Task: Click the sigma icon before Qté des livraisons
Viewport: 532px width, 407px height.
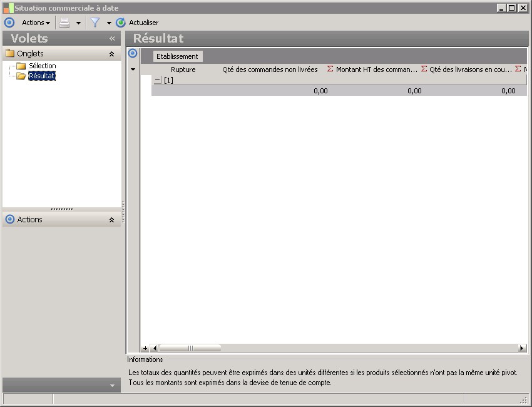Action: (x=424, y=70)
